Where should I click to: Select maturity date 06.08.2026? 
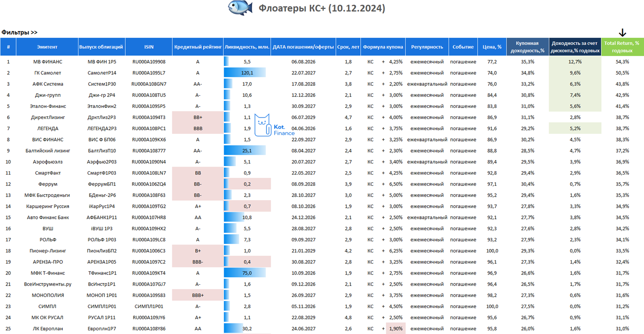click(303, 62)
